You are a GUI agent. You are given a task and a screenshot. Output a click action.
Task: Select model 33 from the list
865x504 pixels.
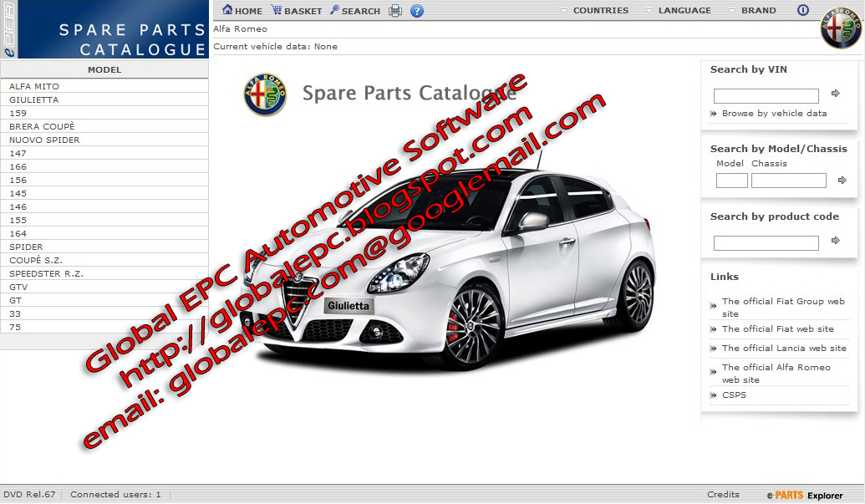point(104,313)
